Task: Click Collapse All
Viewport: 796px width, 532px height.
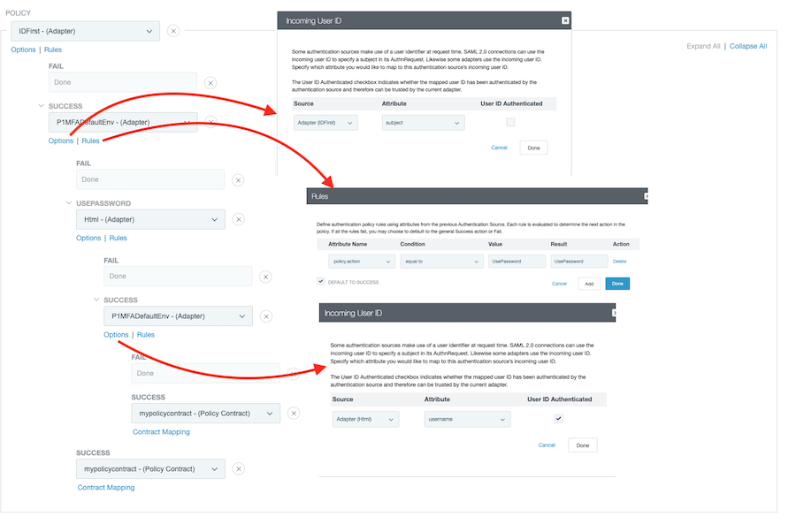Action: coord(748,46)
